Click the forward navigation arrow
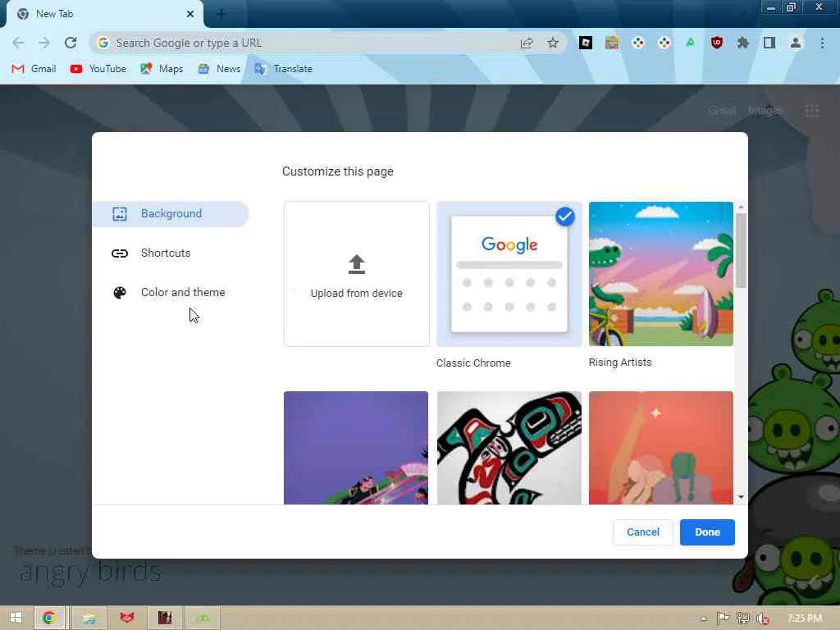840x630 pixels. [x=44, y=43]
